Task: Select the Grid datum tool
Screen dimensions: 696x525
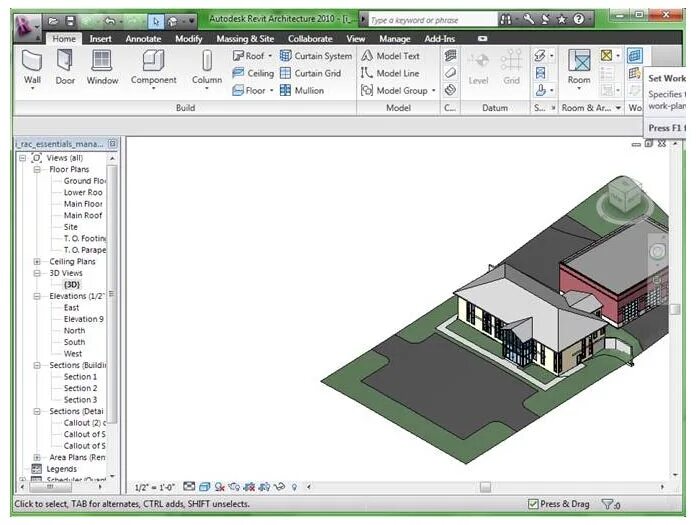Action: pos(511,67)
